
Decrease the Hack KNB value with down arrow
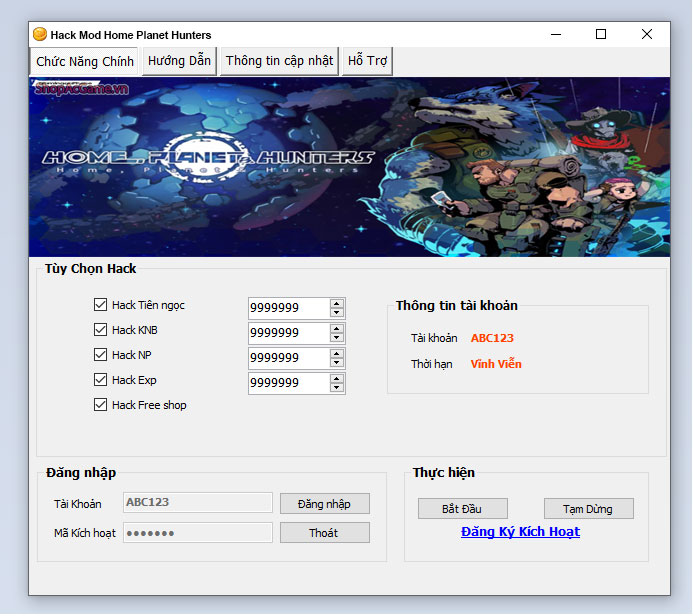(337, 338)
